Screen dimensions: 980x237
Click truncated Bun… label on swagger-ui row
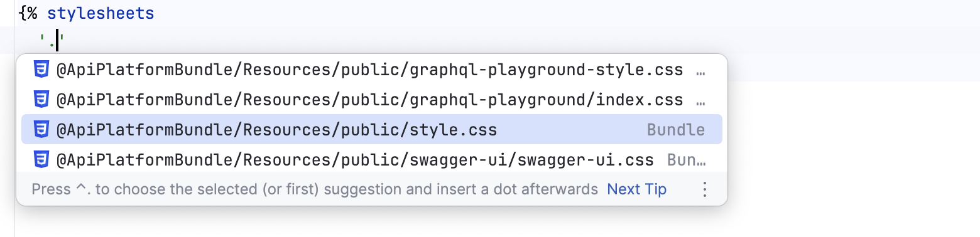tap(686, 160)
